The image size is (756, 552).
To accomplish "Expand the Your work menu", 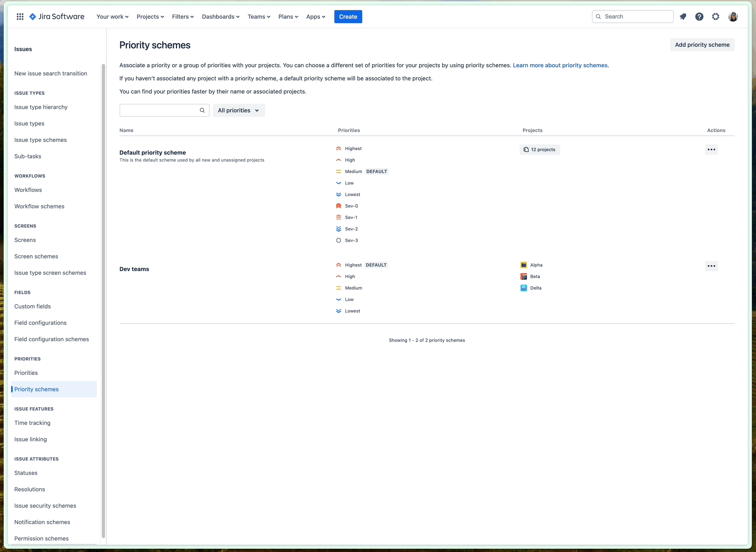I will (112, 16).
